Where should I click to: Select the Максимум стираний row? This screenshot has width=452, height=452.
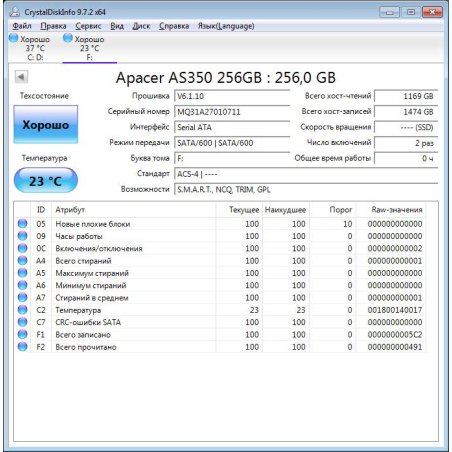click(220, 273)
